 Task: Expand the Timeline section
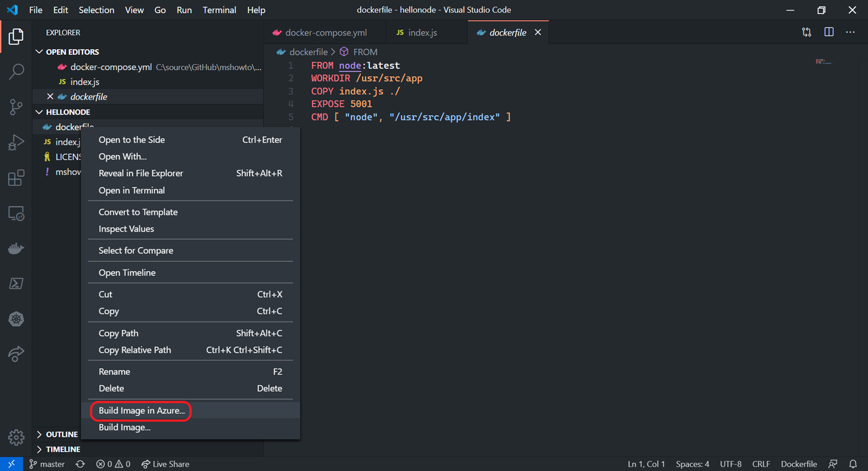[x=39, y=449]
